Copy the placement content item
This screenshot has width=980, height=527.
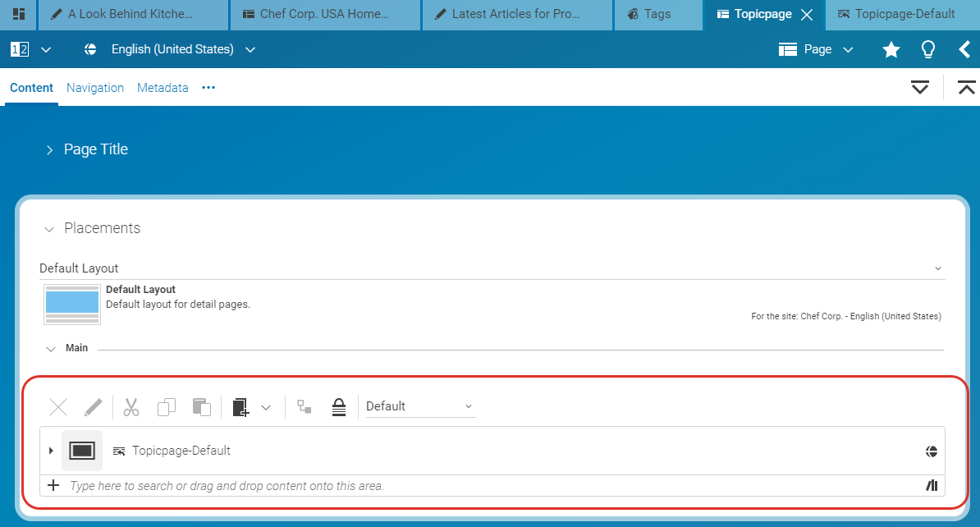167,406
